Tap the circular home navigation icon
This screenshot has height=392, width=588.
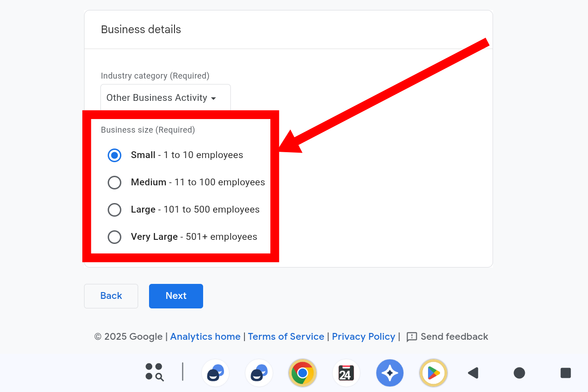[519, 373]
